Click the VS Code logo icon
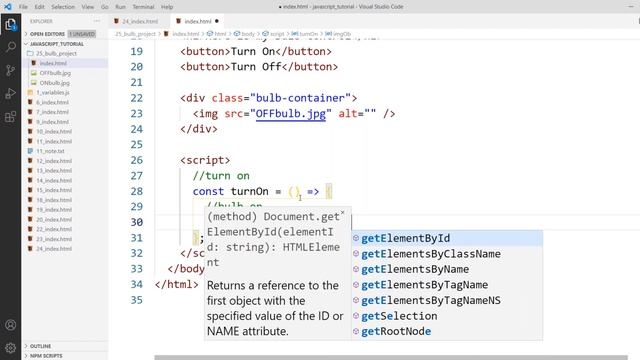The width and height of the screenshot is (640, 360). [8, 7]
